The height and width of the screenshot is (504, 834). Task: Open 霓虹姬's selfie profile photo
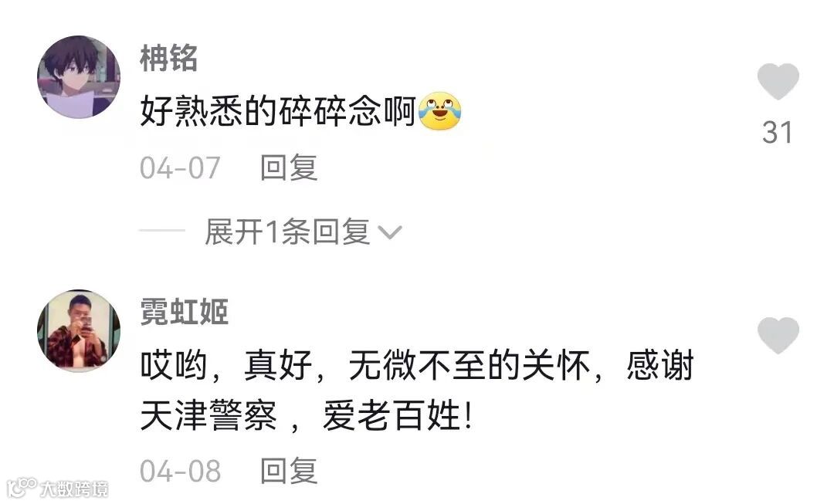79,330
